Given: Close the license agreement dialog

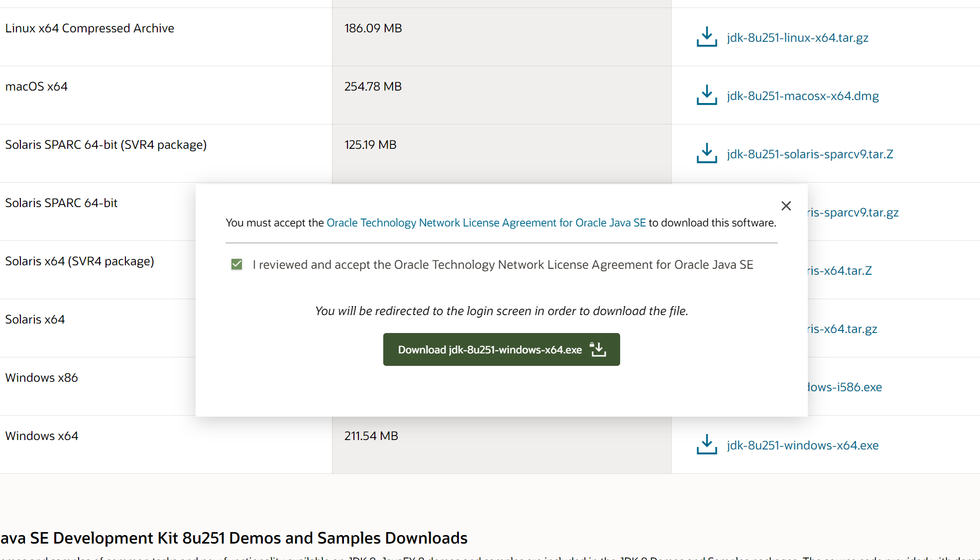Looking at the screenshot, I should [x=786, y=206].
